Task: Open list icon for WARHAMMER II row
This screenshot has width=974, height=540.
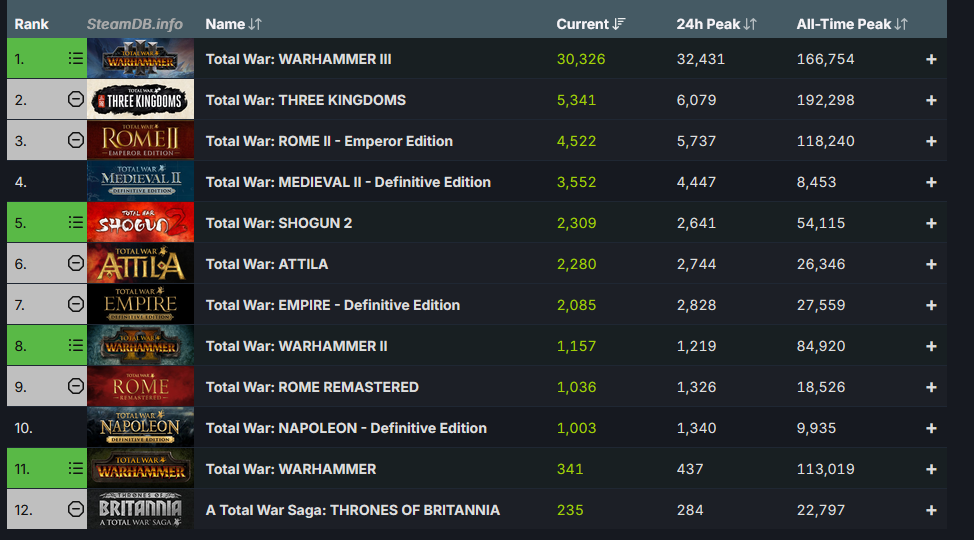Action: pyautogui.click(x=76, y=346)
